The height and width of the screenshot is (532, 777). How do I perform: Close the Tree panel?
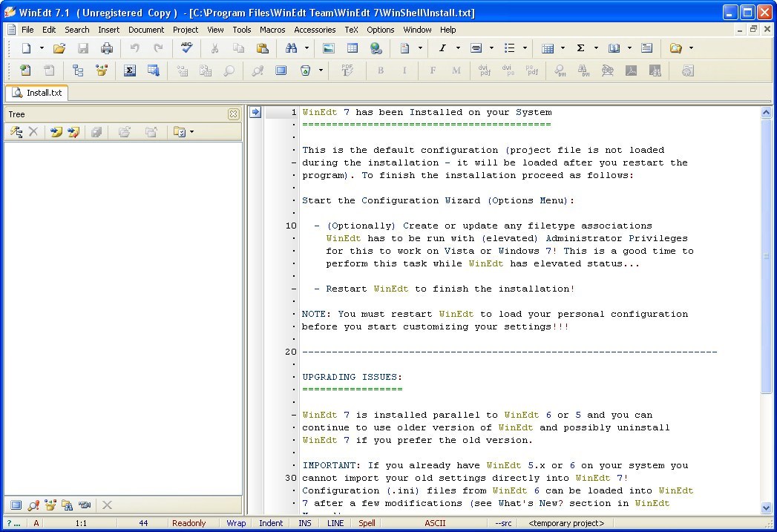[x=233, y=114]
